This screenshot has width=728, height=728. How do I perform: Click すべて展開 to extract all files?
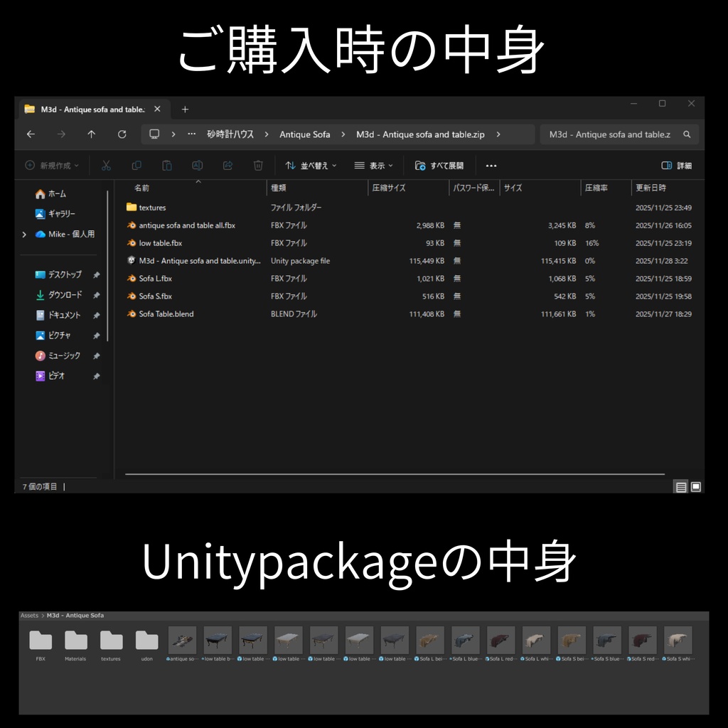(437, 165)
